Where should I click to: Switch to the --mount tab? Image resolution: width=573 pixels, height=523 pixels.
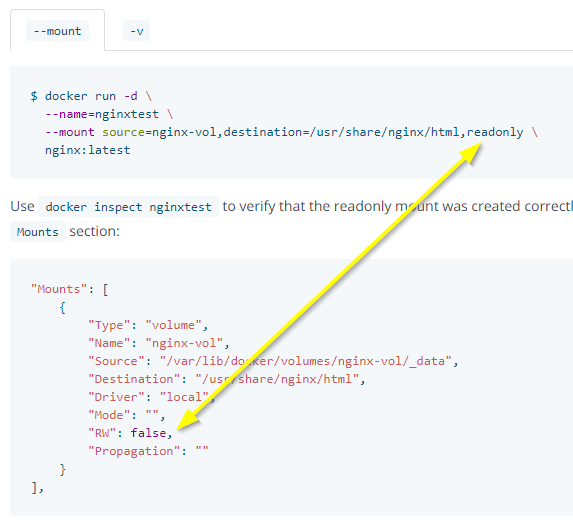point(57,31)
